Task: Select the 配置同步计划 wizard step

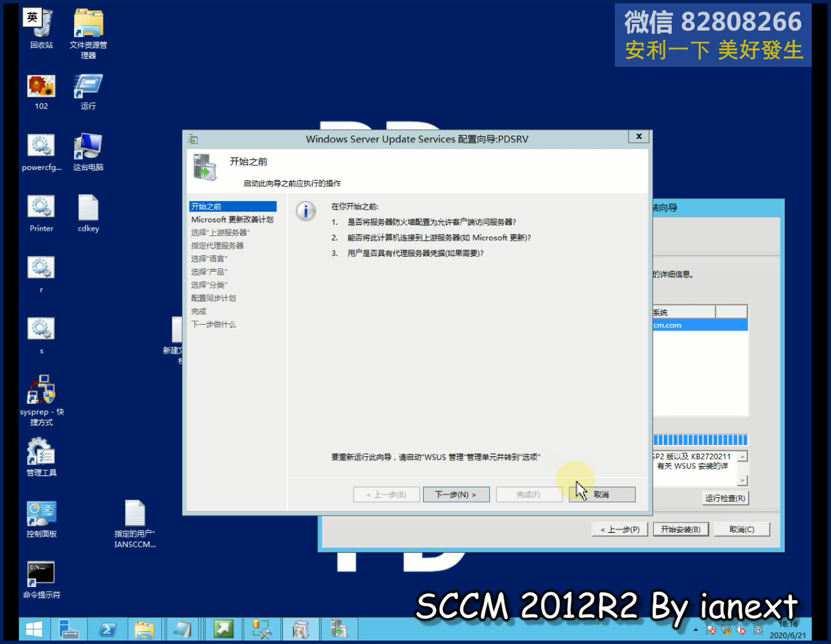Action: tap(213, 298)
